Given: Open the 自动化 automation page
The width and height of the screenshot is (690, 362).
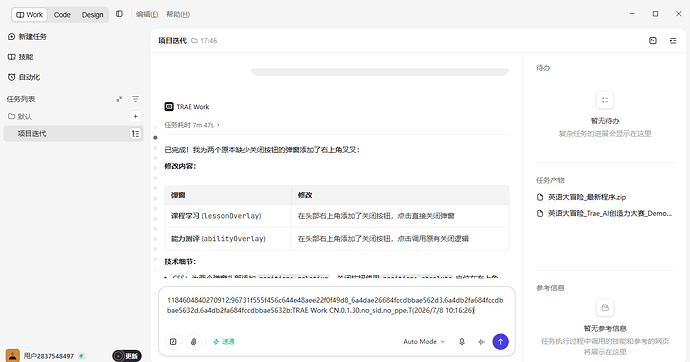Looking at the screenshot, I should click(24, 77).
